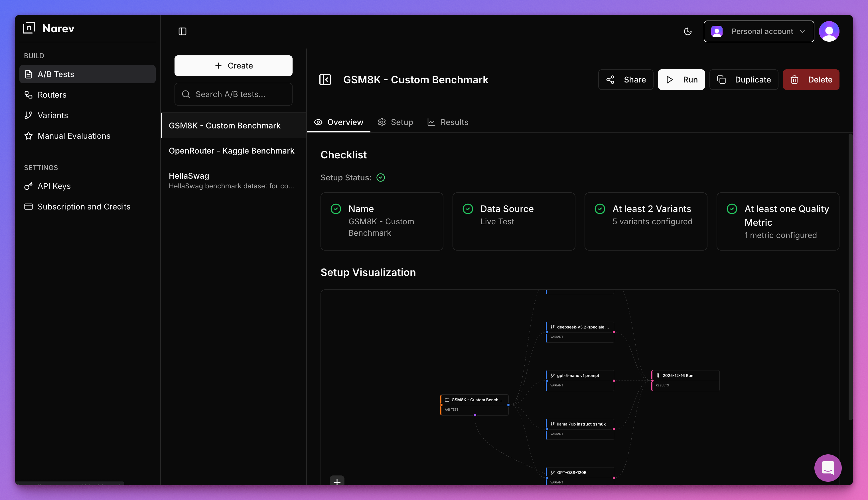Image resolution: width=868 pixels, height=500 pixels.
Task: Select Routers in the sidebar
Action: tap(52, 95)
